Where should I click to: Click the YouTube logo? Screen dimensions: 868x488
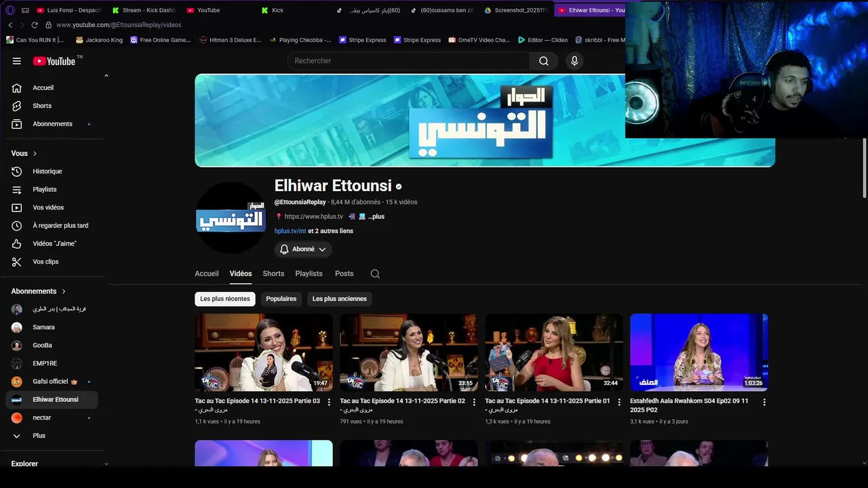tap(54, 61)
